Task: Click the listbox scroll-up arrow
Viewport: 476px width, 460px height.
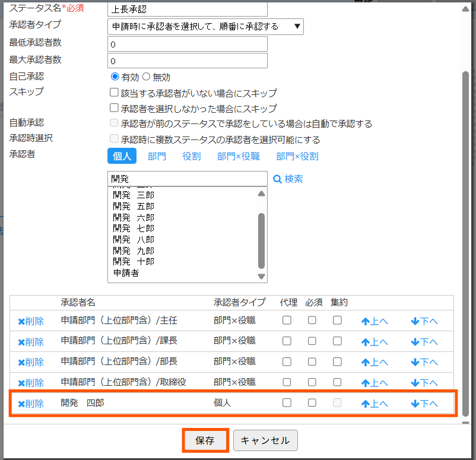Action: (261, 193)
